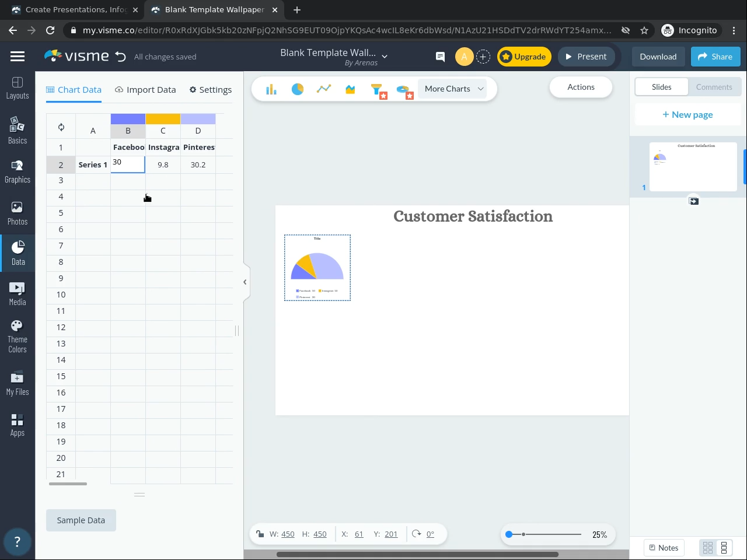This screenshot has width=747, height=560.
Task: Switch to Create Presentations browser tab
Action: 76,10
